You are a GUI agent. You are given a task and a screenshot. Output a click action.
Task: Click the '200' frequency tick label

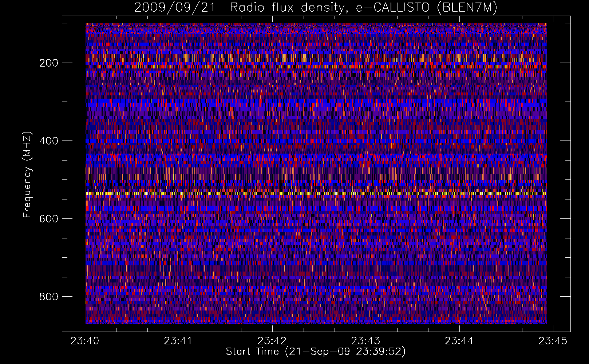coord(49,63)
